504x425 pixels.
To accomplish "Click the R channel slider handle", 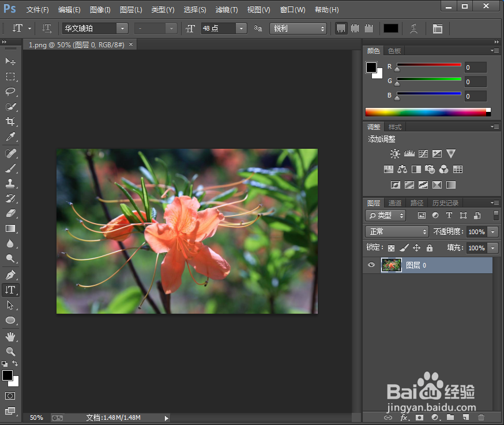I will [x=397, y=69].
